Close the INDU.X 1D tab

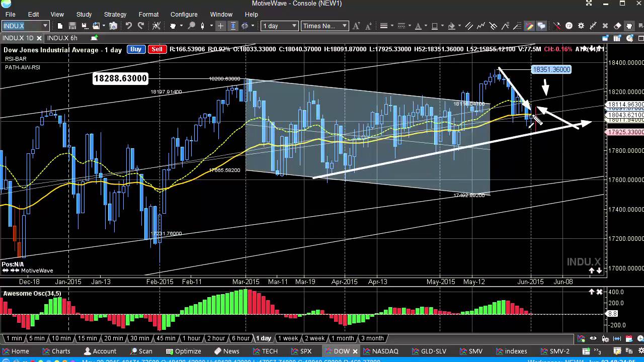pos(39,38)
